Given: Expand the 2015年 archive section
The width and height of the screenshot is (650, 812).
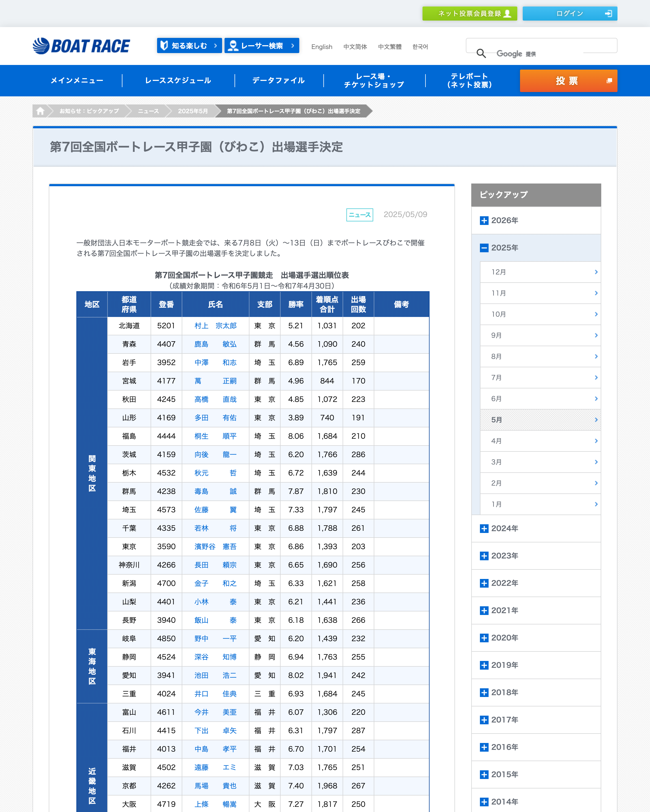Looking at the screenshot, I should [536, 775].
